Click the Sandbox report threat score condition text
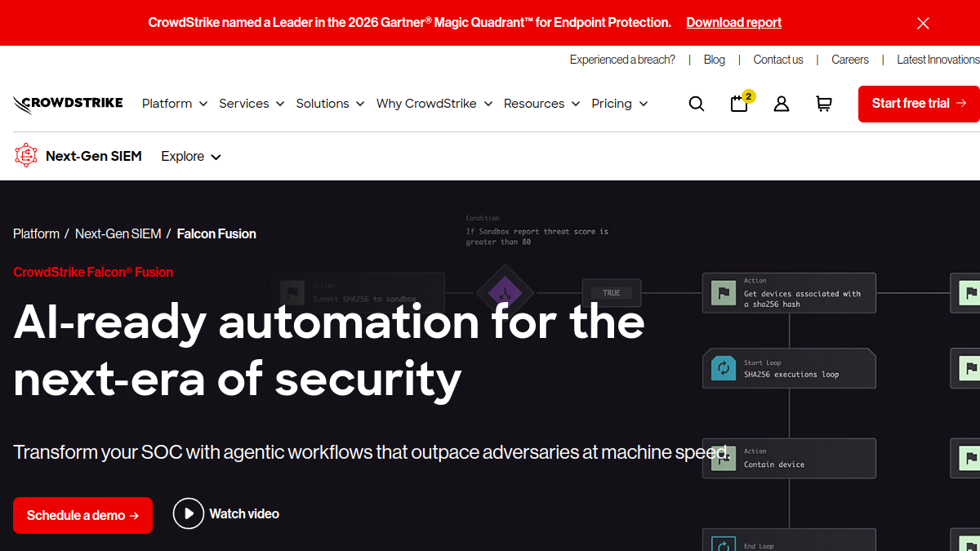This screenshot has width=980, height=551. point(537,237)
